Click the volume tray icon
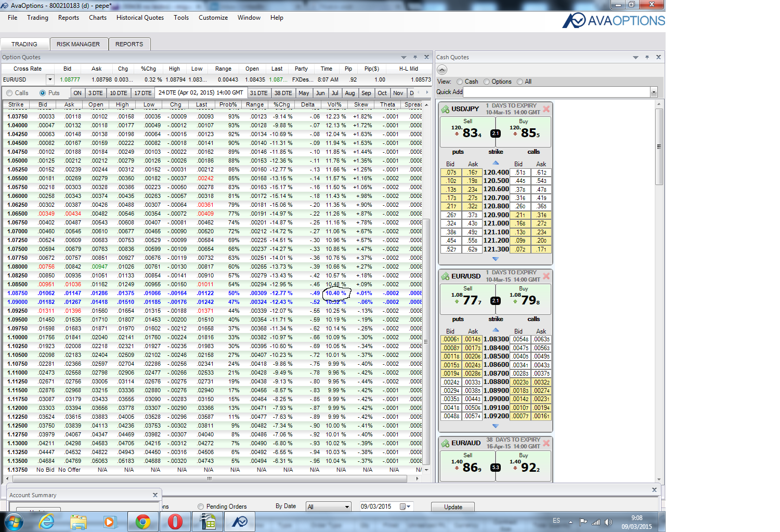Viewport: 780px width, 532px height. (x=608, y=522)
